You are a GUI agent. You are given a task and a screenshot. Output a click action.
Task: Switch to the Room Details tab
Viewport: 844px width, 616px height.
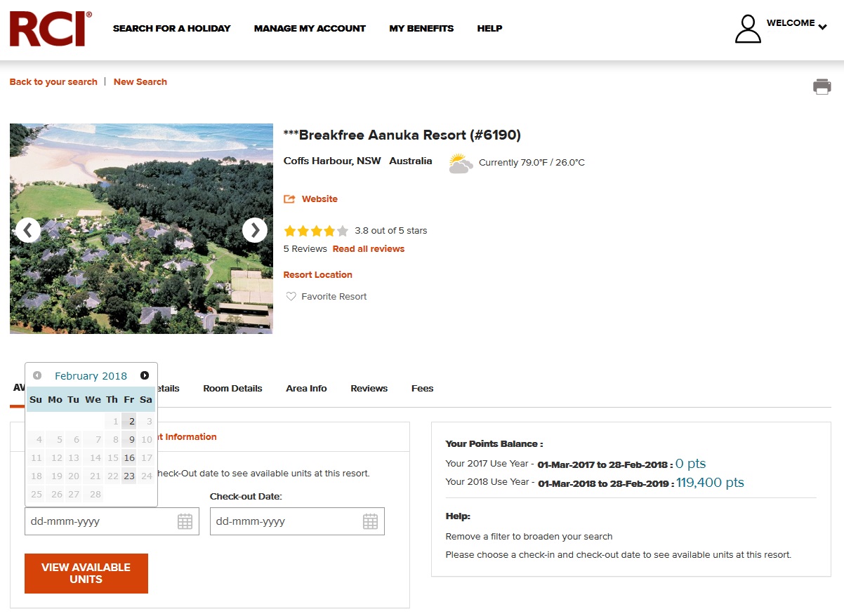(232, 389)
